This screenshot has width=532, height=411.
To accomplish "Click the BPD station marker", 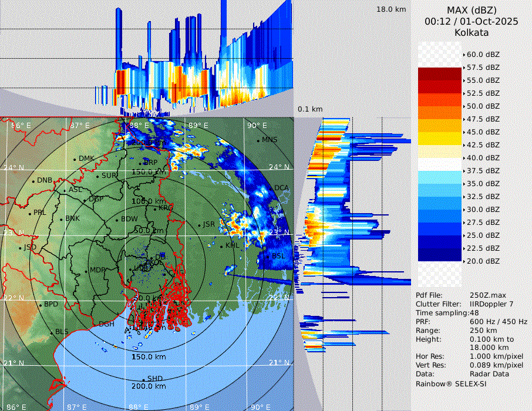I will [x=40, y=305].
